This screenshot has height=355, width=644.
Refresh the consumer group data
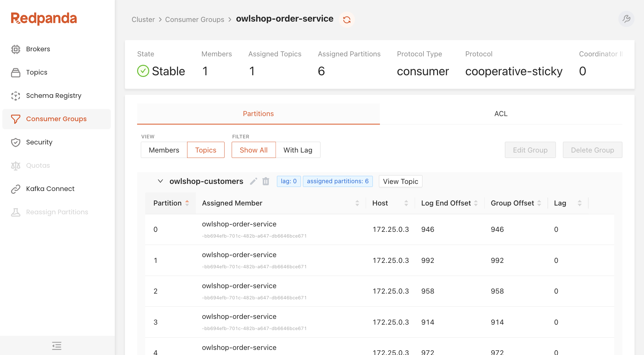347,20
